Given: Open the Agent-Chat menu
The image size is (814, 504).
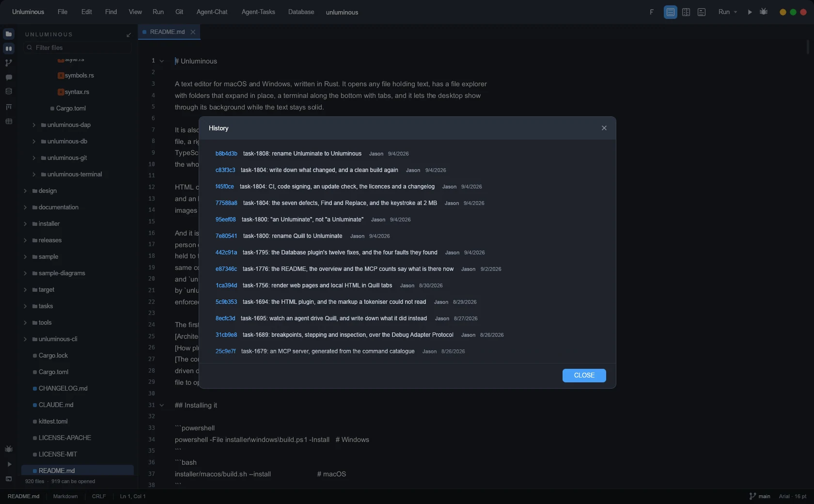Looking at the screenshot, I should click(x=212, y=12).
